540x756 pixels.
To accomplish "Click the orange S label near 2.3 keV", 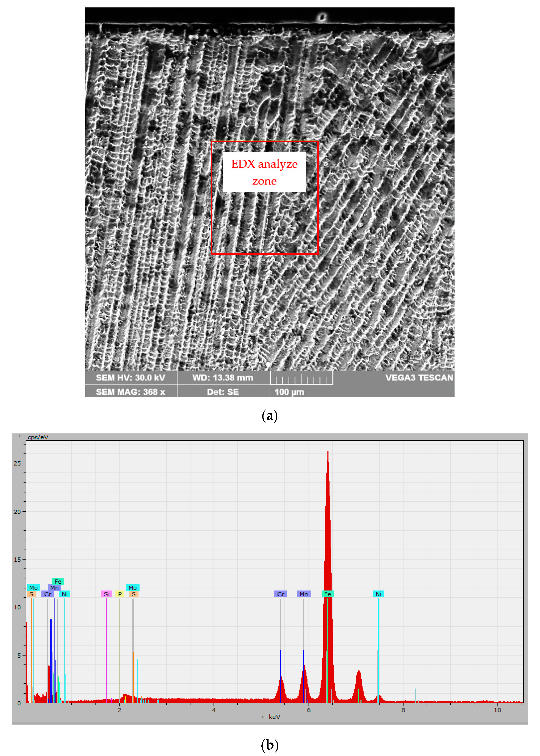I will (134, 594).
